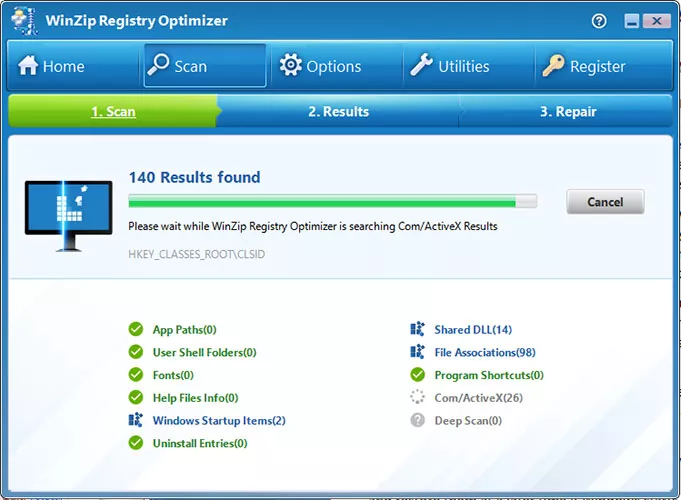Click the 140 Results found heading
The width and height of the screenshot is (681, 500).
tap(195, 177)
